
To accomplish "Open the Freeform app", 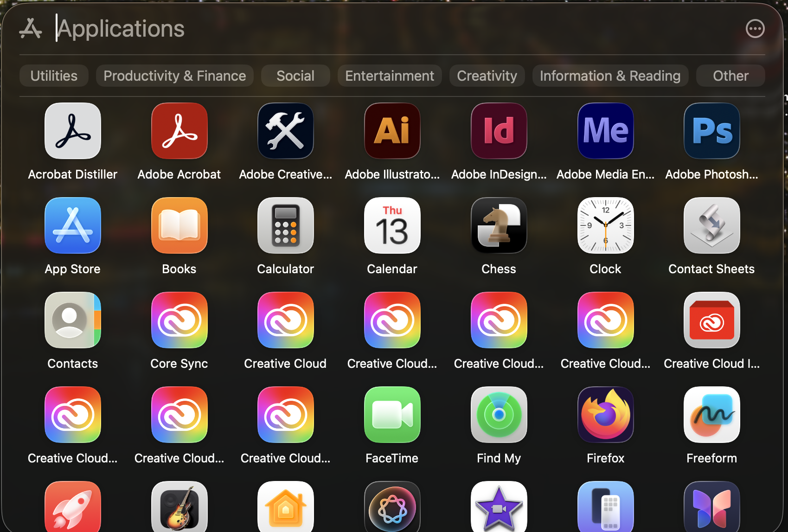I will pyautogui.click(x=712, y=415).
